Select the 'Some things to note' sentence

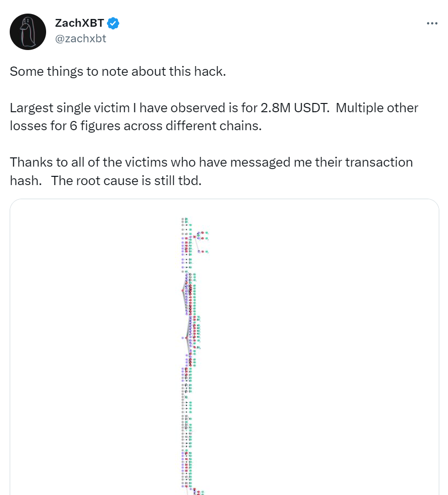pyautogui.click(x=117, y=71)
